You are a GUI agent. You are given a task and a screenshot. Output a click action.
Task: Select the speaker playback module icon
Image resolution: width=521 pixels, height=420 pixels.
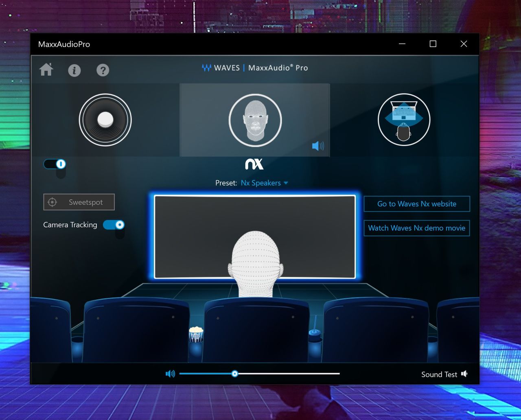(105, 120)
